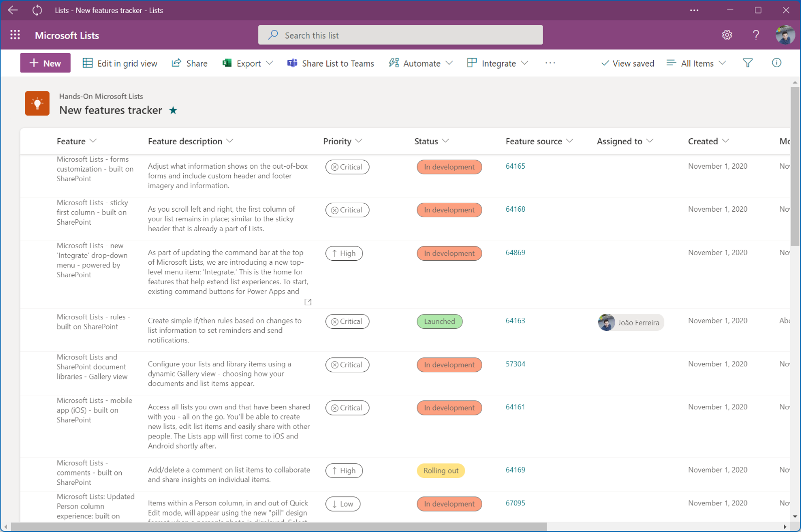Screen dimensions: 801x532
Task: Open the user profile picture
Action: [x=785, y=35]
